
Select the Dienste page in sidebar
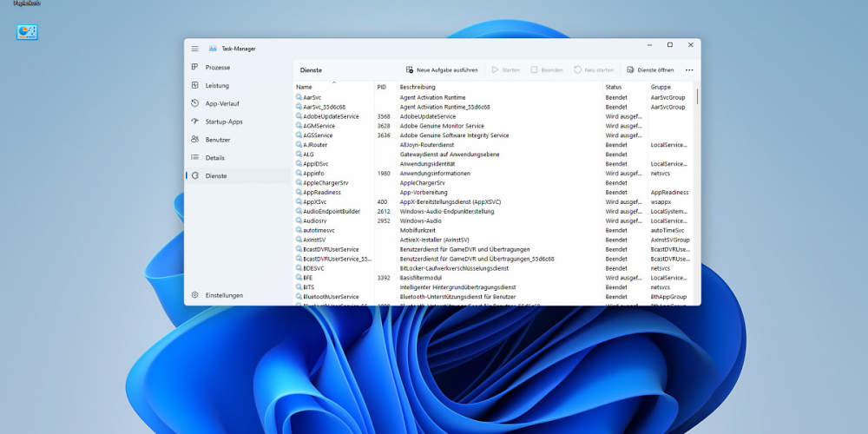tap(238, 176)
